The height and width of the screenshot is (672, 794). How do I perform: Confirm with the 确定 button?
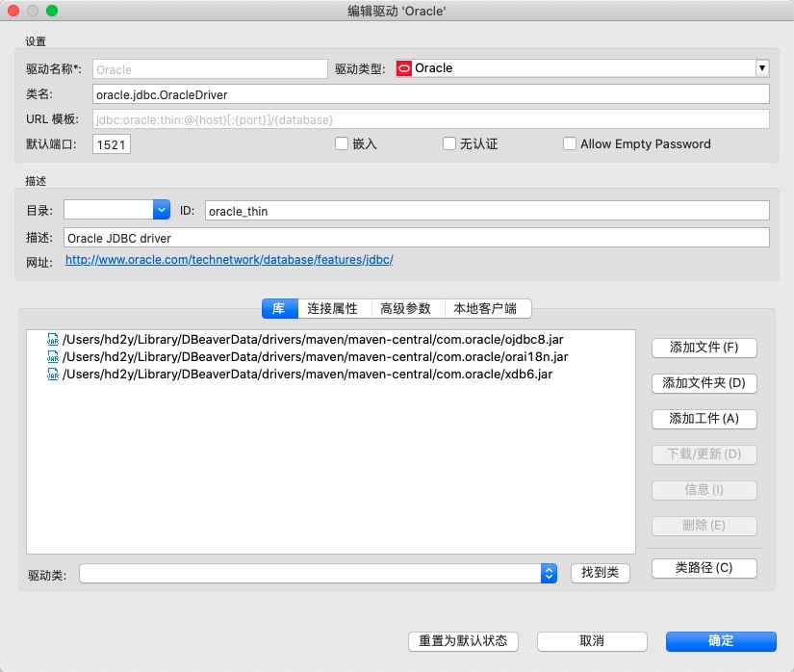click(x=721, y=641)
